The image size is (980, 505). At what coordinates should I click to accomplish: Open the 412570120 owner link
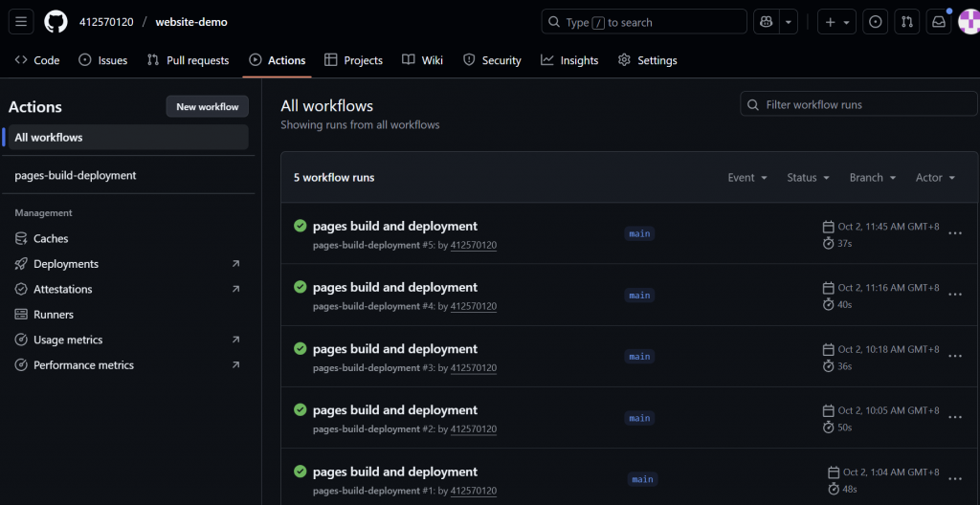coord(106,22)
